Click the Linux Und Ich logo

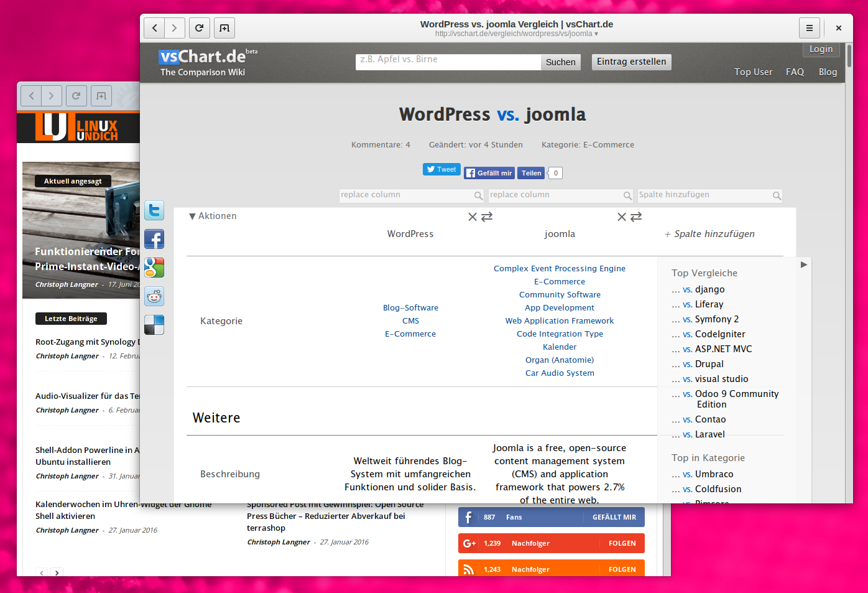76,127
